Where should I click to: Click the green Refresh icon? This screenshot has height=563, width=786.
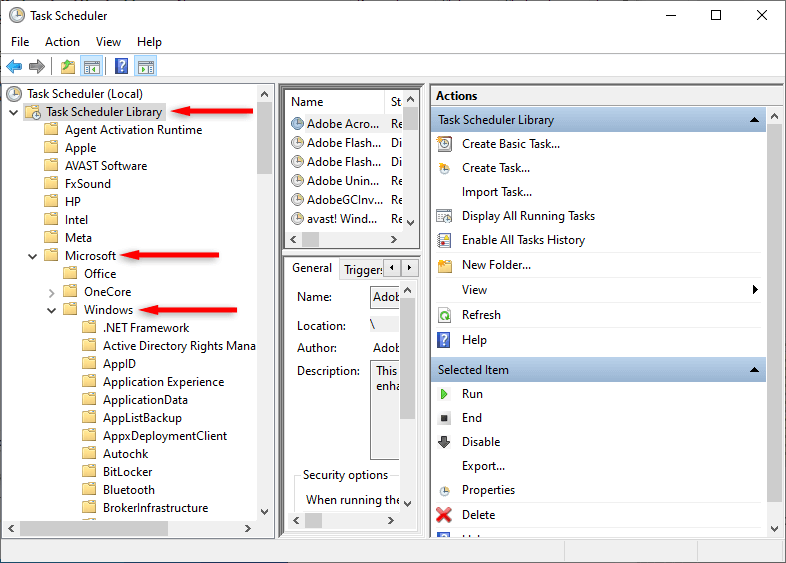pyautogui.click(x=444, y=315)
